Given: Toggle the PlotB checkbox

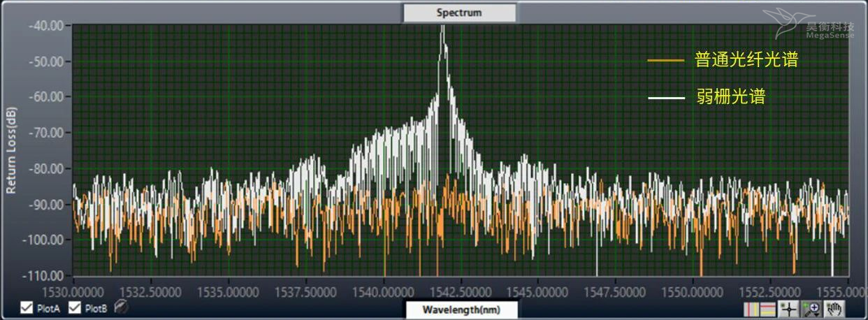Looking at the screenshot, I should tap(74, 309).
